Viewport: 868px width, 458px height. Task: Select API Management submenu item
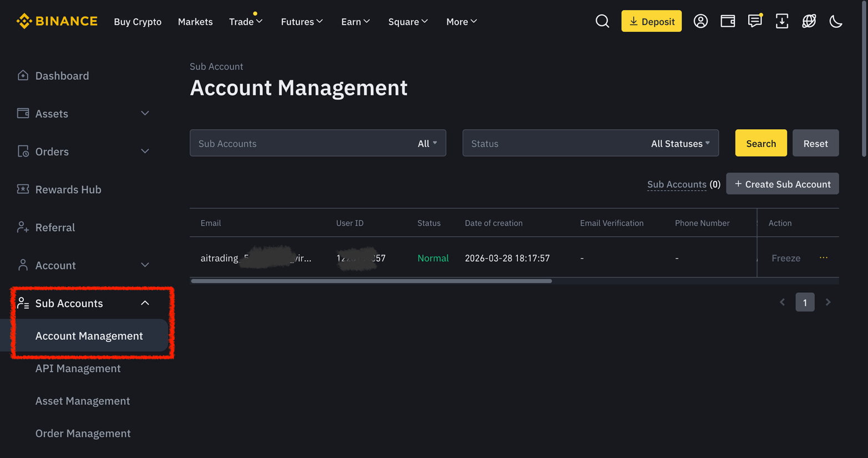pos(78,368)
